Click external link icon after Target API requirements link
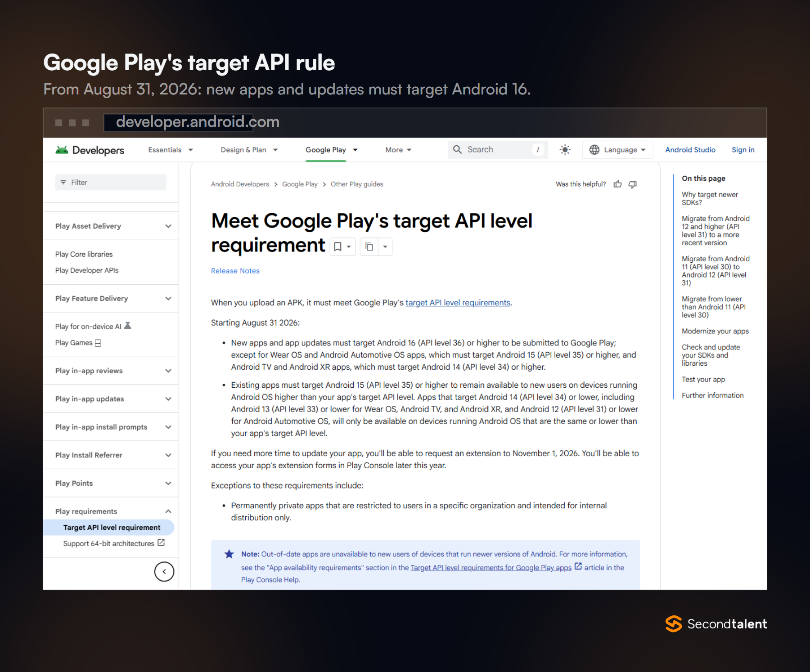810x672 pixels. click(x=578, y=567)
